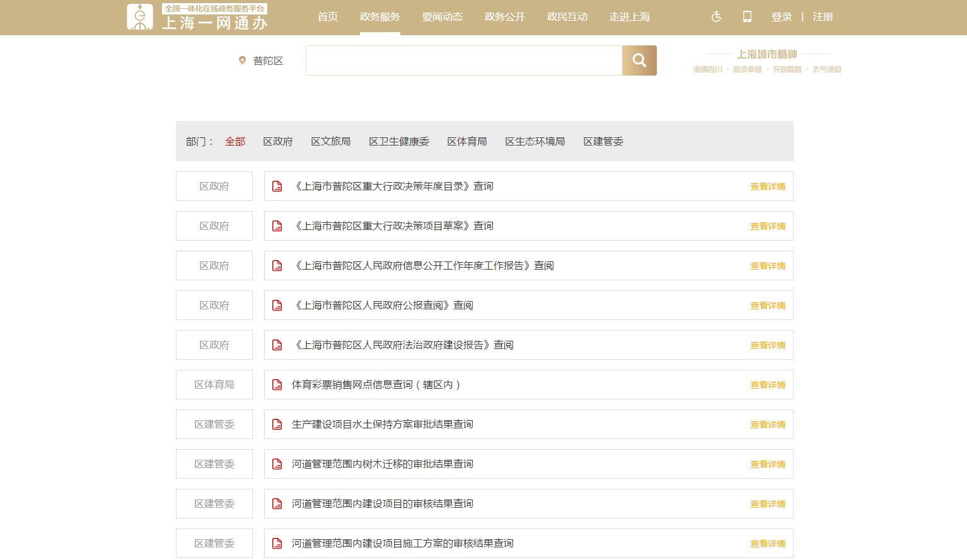Screen dimensions: 967x560
Task: Open accessibility mode wheelchair icon
Action: (x=716, y=17)
